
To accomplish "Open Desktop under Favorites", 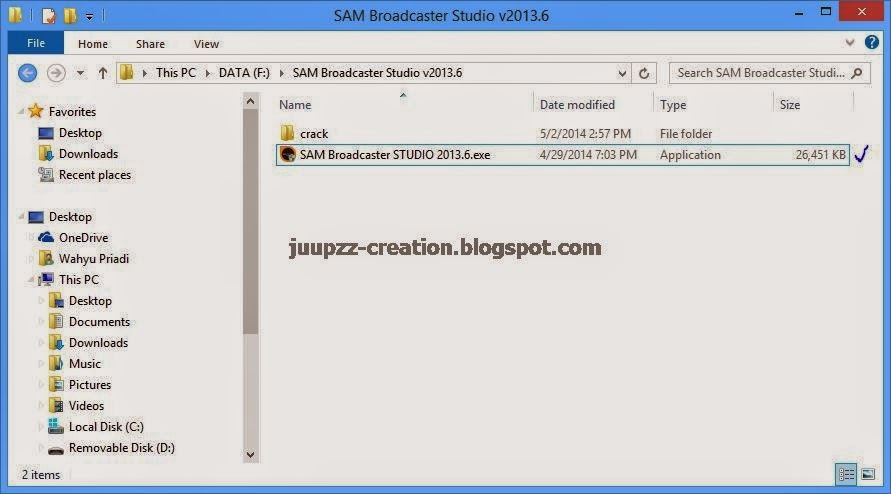I will 80,132.
